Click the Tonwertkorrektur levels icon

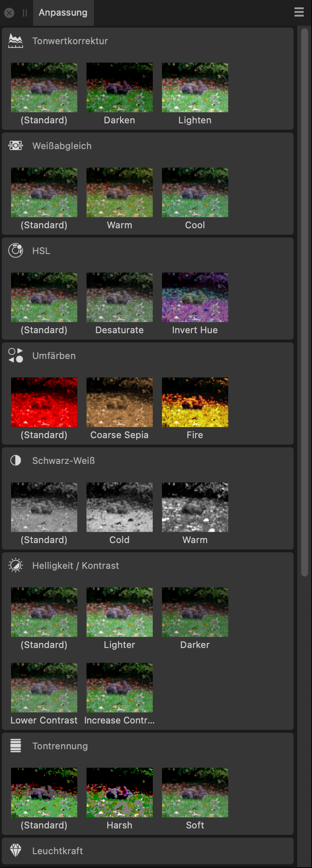16,41
